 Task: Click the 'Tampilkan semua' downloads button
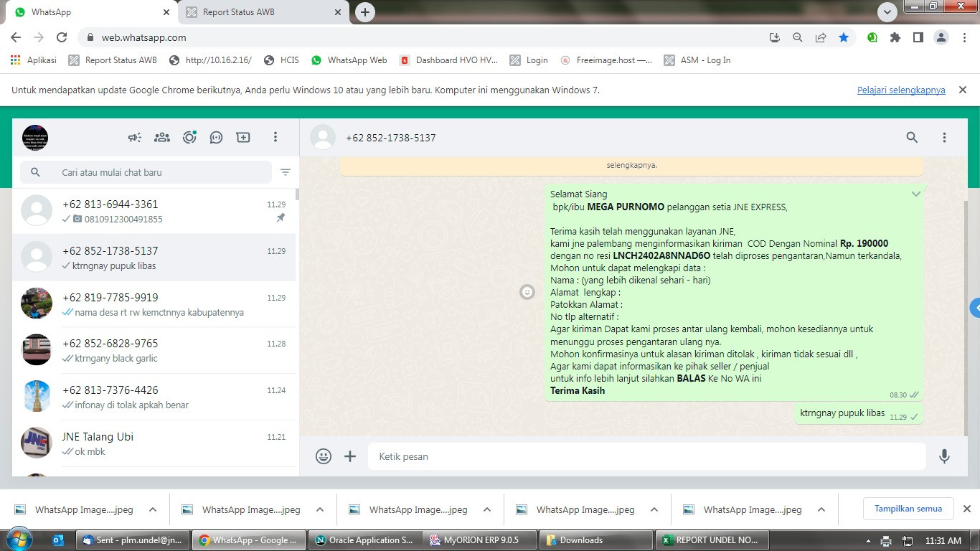(908, 509)
